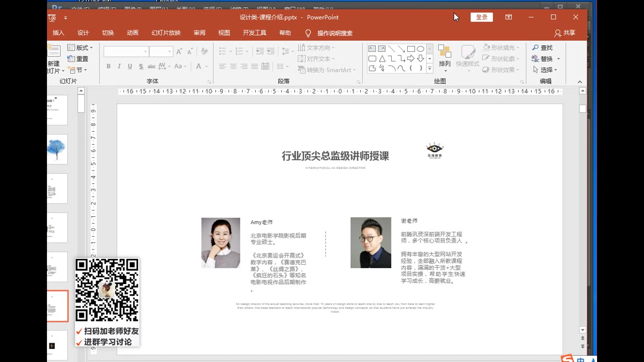This screenshot has height=362, width=644.
Task: Select the triangle shape
Action: tap(382, 59)
